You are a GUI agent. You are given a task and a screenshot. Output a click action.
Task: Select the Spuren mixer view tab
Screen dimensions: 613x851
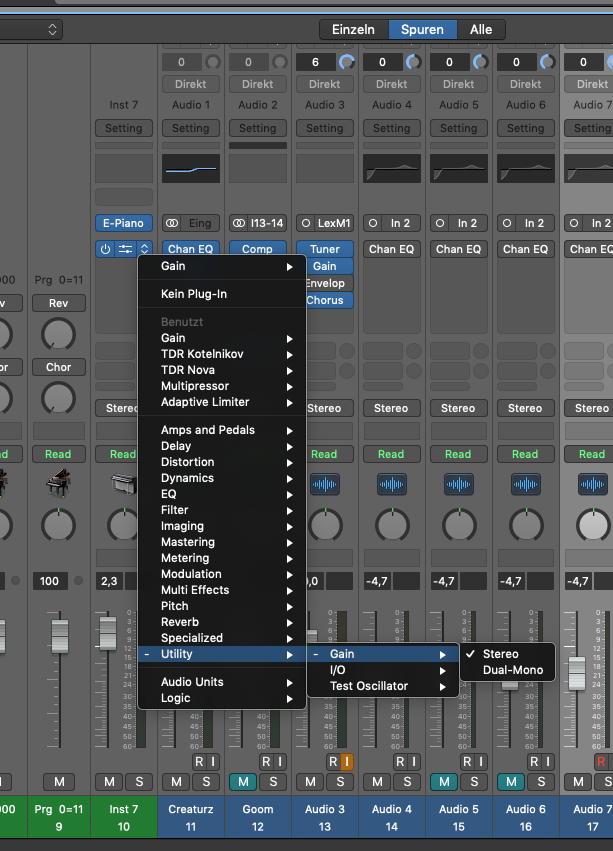tap(422, 29)
